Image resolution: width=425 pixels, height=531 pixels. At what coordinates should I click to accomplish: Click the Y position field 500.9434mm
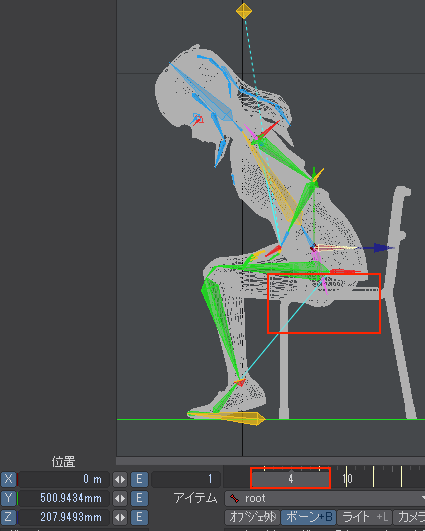coord(64,498)
